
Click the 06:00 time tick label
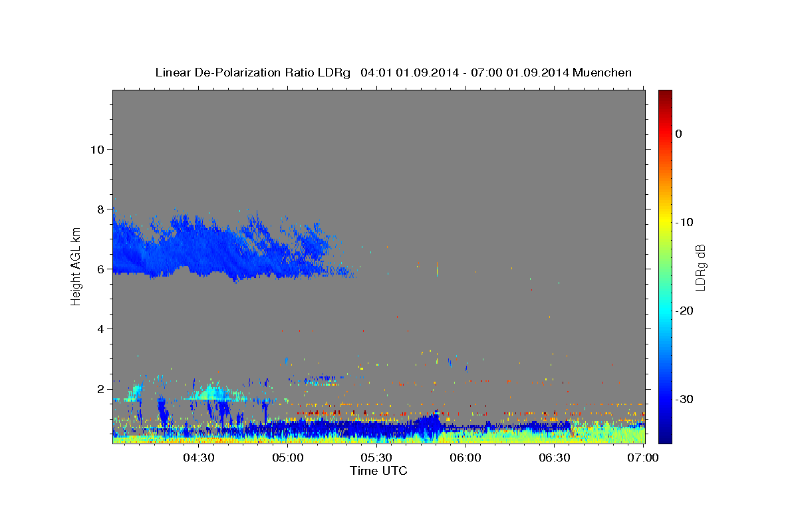[x=466, y=458]
